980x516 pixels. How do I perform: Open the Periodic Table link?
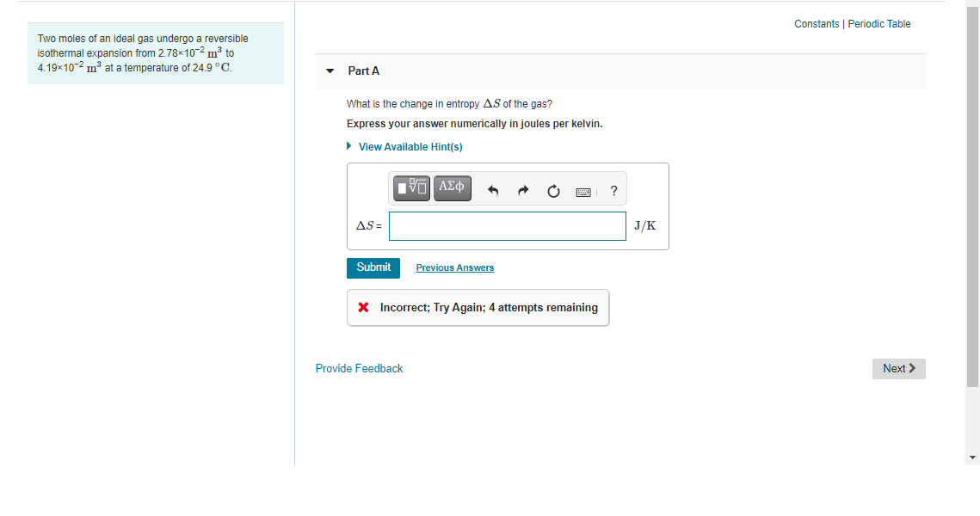pyautogui.click(x=878, y=24)
